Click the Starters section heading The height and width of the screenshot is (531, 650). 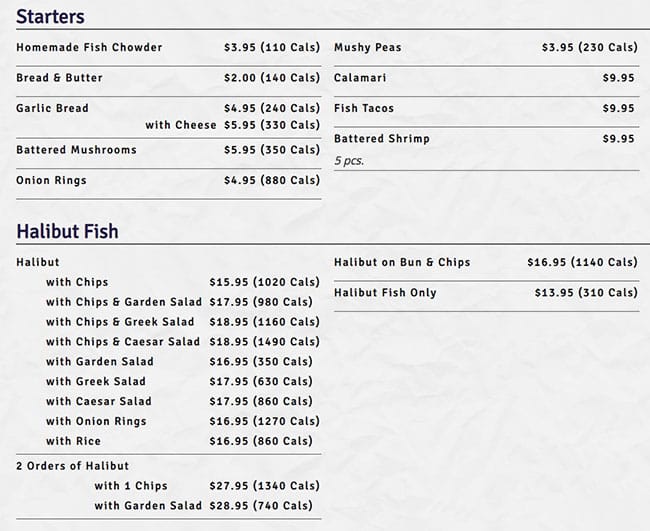pos(50,17)
